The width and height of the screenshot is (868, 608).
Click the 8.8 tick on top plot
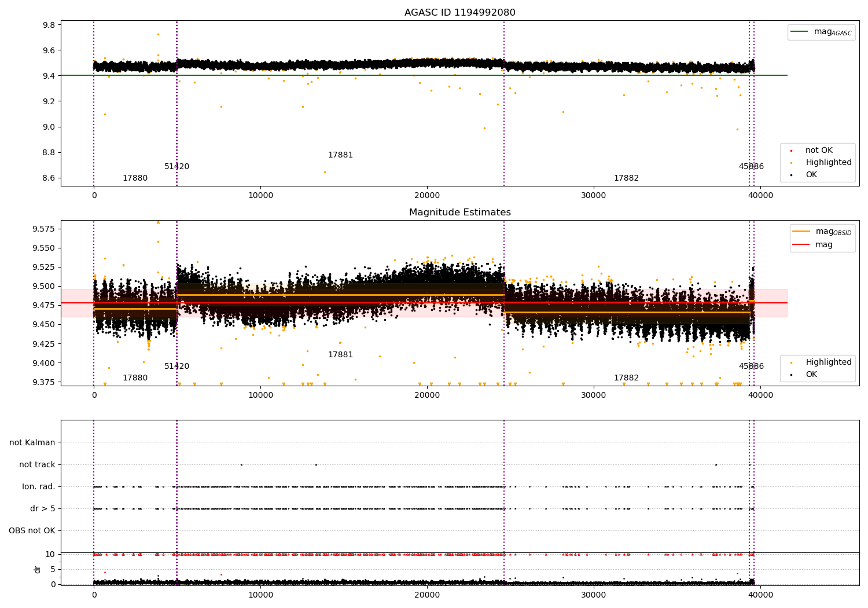pos(49,152)
